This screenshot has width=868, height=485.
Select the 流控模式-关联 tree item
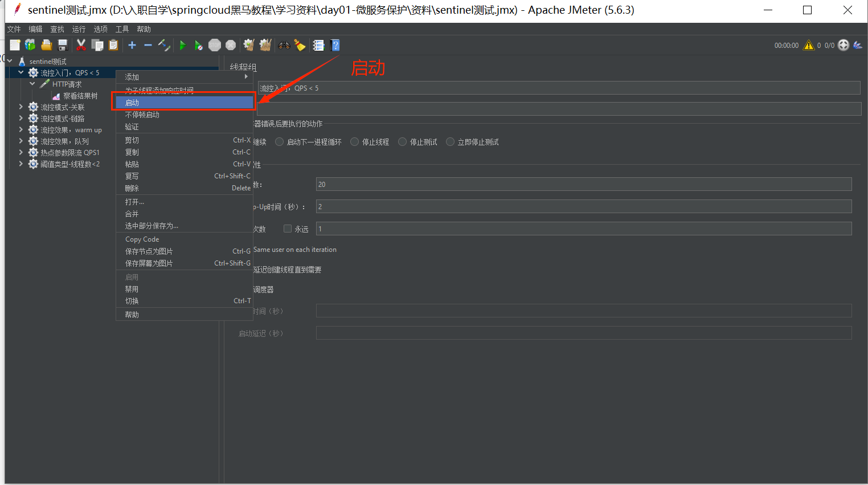pos(63,107)
